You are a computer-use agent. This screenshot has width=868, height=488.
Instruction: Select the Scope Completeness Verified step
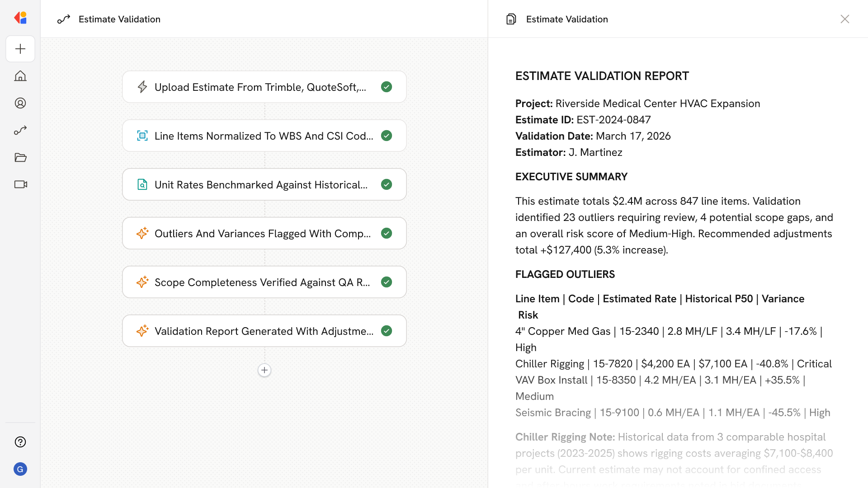point(262,282)
